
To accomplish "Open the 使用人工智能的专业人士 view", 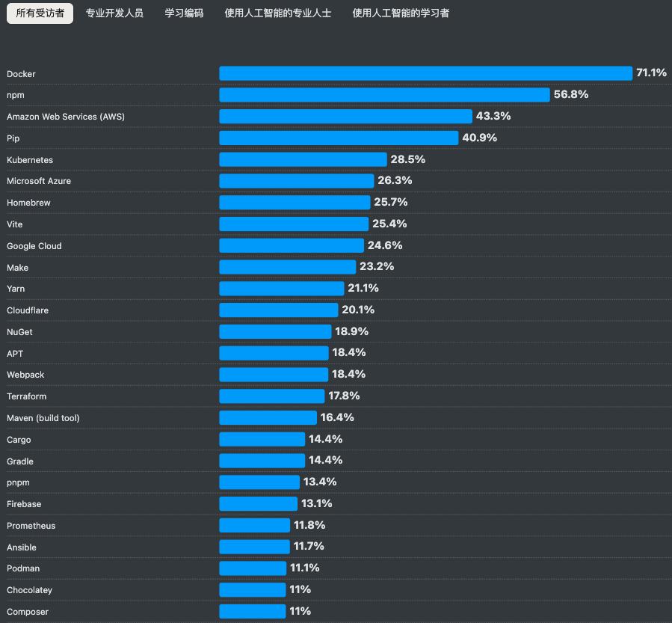I will 277,13.
